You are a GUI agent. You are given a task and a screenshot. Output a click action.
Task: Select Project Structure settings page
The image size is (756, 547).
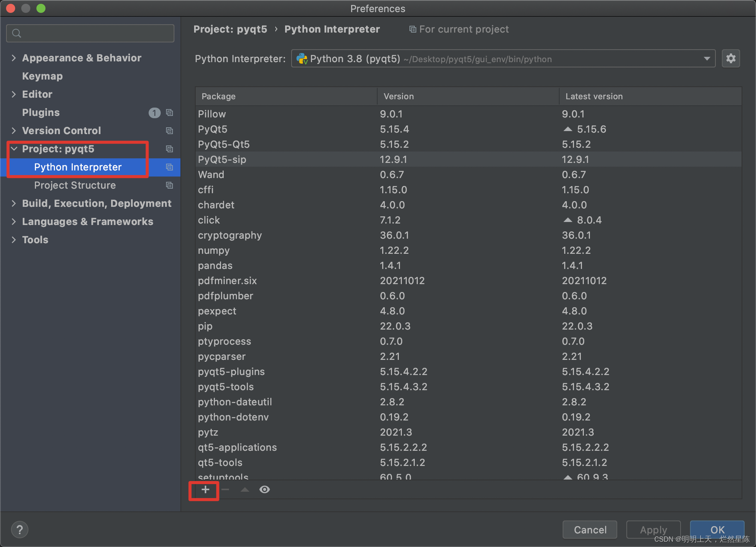(75, 185)
